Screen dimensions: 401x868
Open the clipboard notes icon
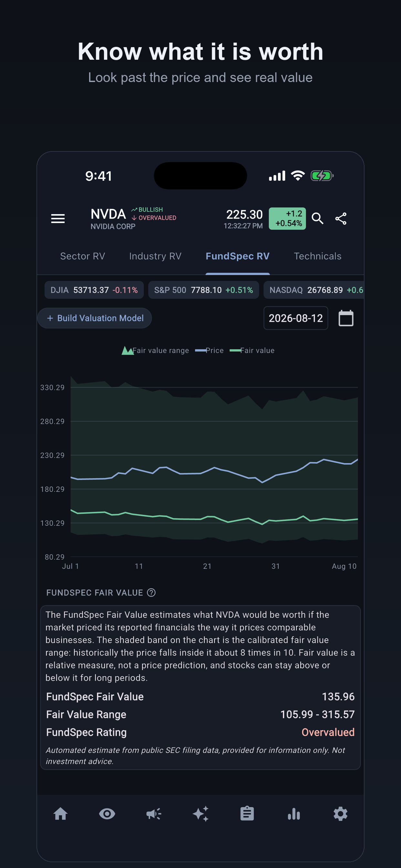247,813
